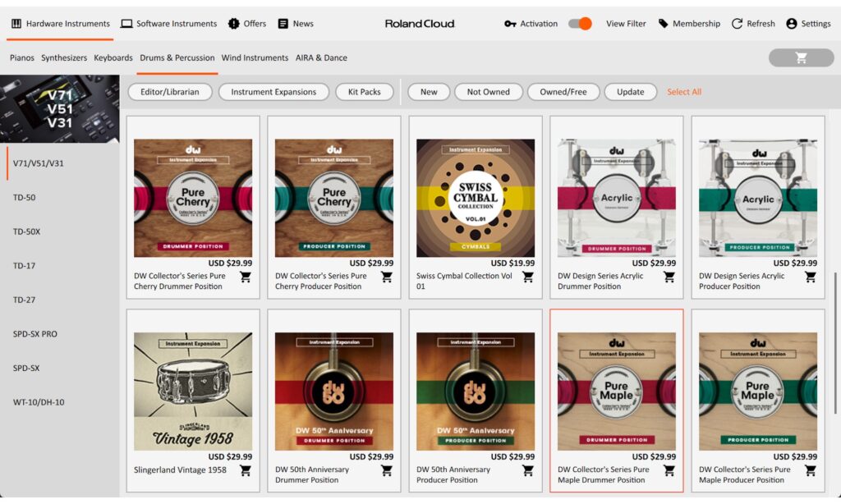This screenshot has width=841, height=504.
Task: Open the shopping cart button at top right
Action: [801, 57]
